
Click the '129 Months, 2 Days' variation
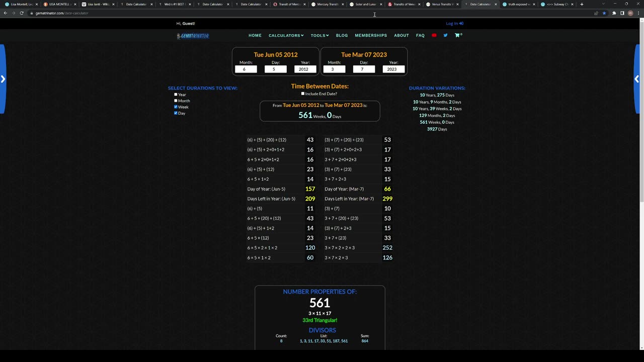(x=437, y=116)
